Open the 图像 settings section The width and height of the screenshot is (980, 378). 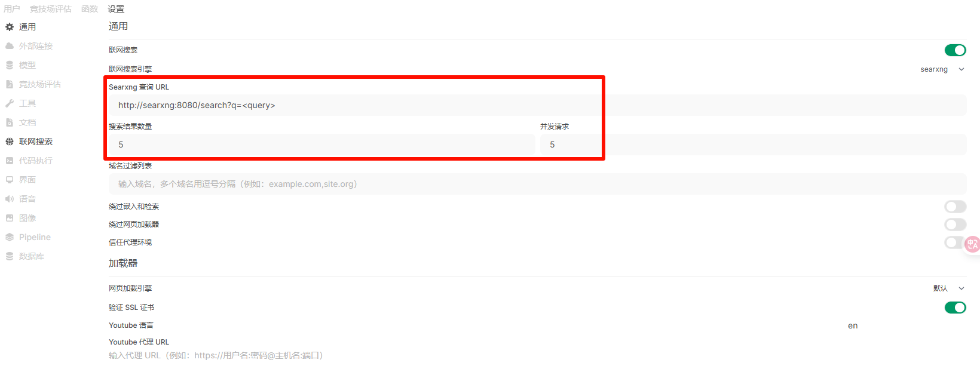click(27, 218)
